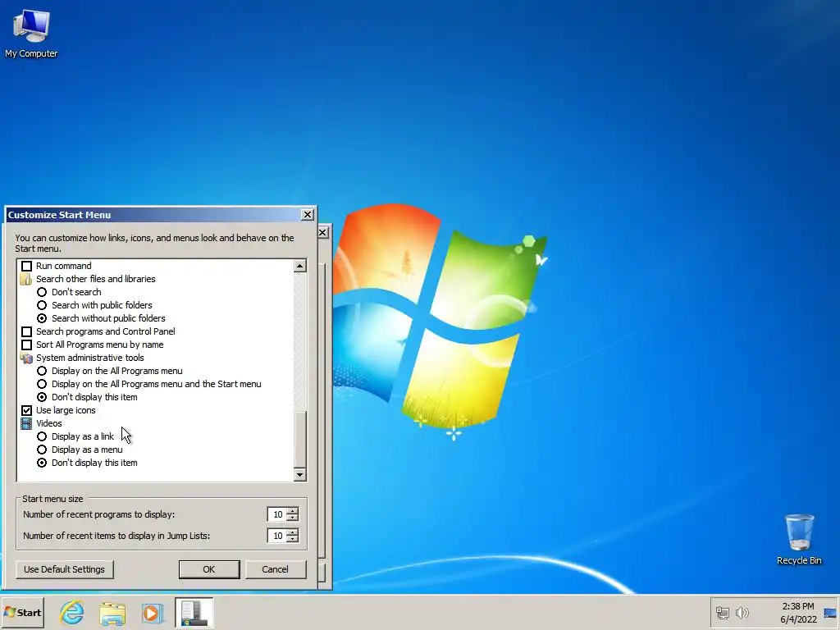Click the System administrative tools icon
Screen dimensions: 840x630
pyautogui.click(x=25, y=358)
